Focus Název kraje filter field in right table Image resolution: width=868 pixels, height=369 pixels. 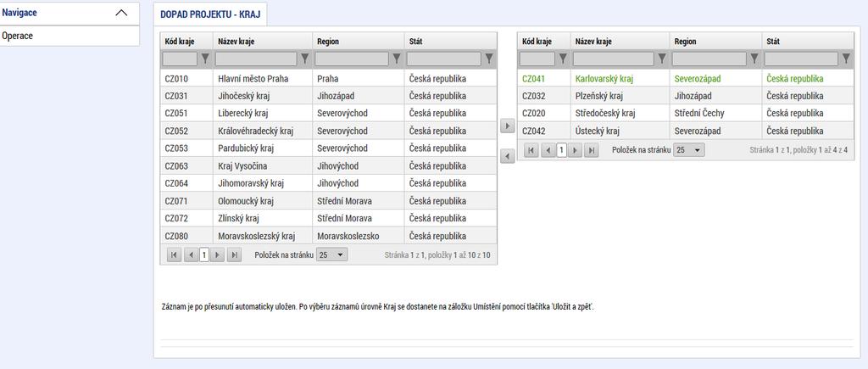point(614,59)
